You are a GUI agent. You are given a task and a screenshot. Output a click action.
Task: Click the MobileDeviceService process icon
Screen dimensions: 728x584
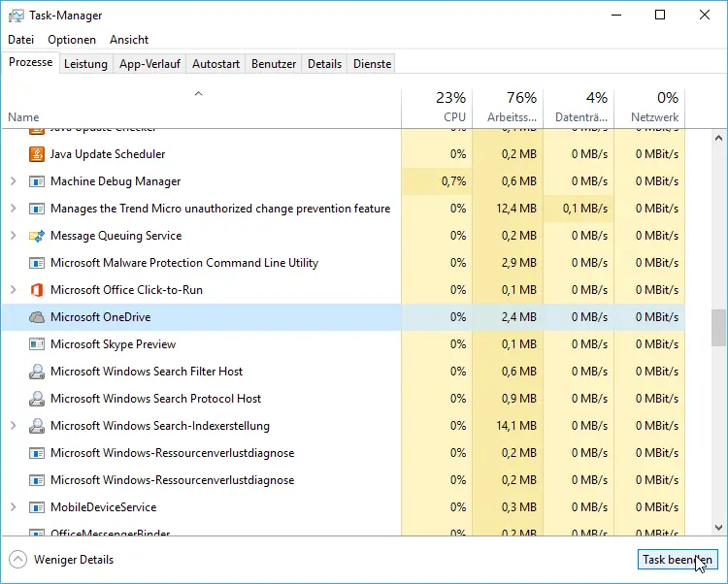pyautogui.click(x=37, y=507)
